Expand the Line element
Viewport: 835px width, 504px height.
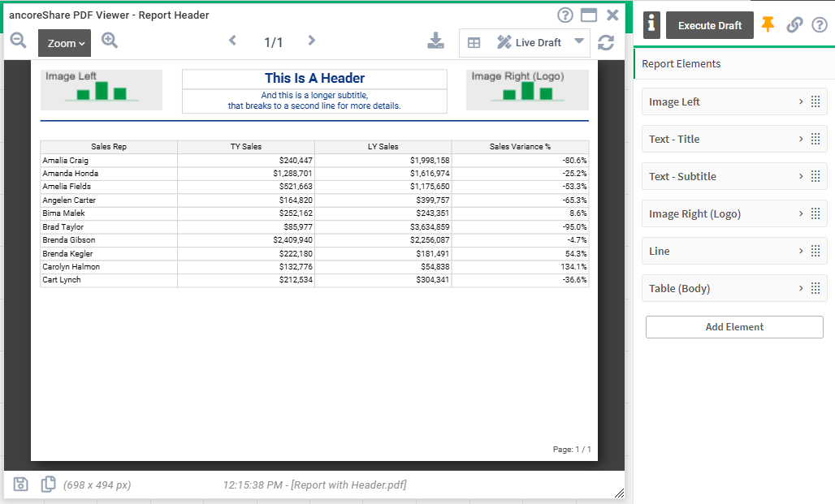(801, 251)
